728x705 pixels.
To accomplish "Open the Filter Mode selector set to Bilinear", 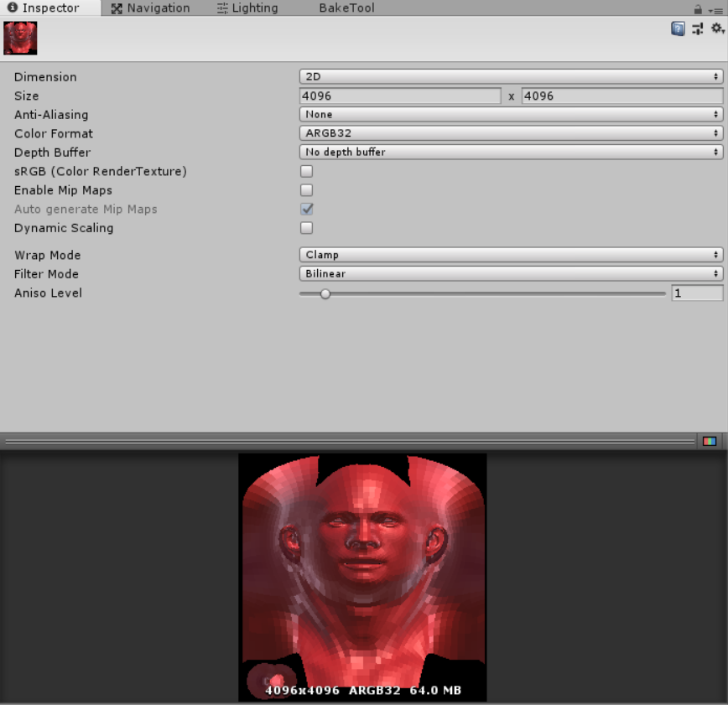I will click(511, 274).
